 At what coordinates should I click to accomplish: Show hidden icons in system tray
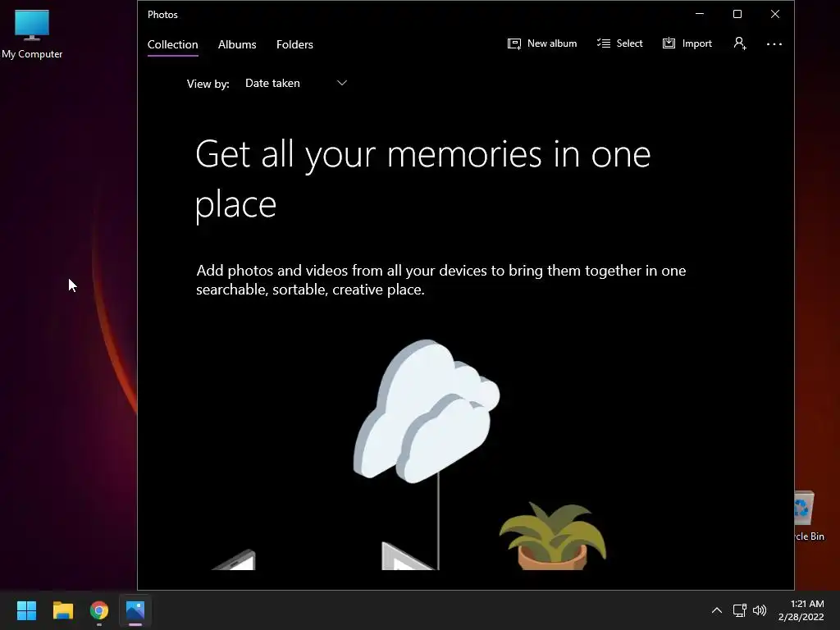point(716,610)
